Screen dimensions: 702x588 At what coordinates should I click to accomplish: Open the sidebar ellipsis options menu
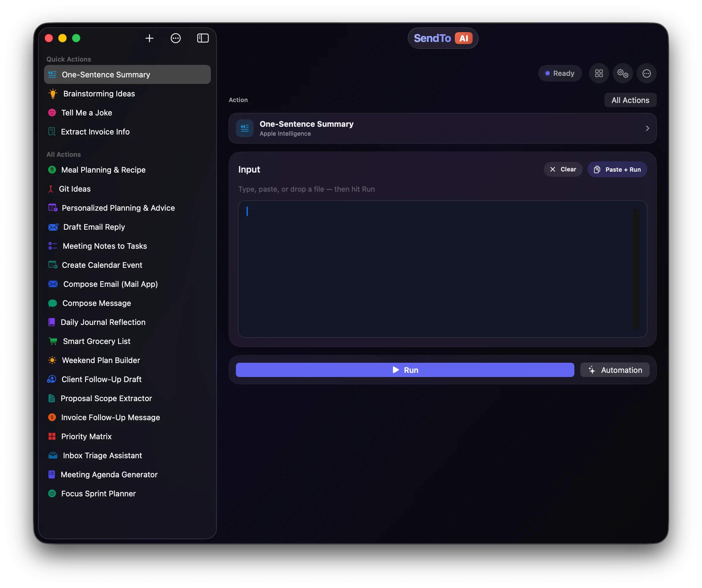(x=175, y=38)
